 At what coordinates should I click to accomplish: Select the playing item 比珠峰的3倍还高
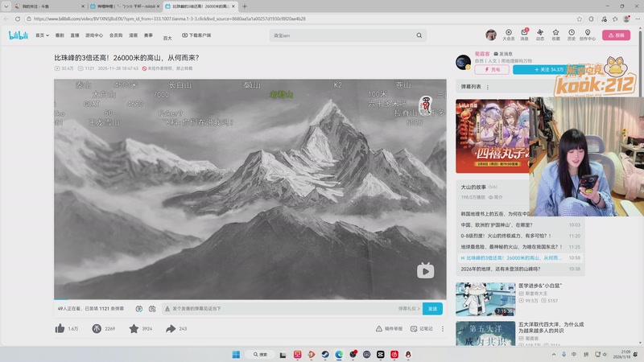(520, 258)
